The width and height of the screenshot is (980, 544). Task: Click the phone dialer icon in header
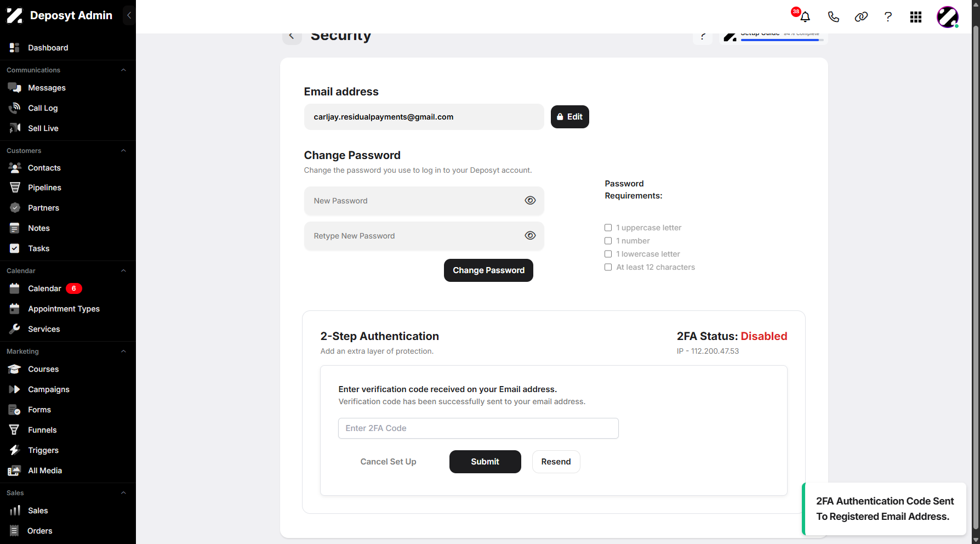(834, 17)
